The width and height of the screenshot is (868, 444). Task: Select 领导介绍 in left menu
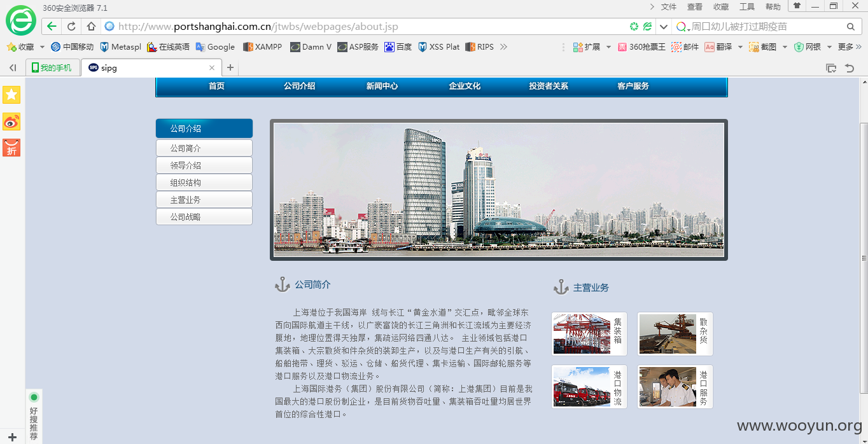tap(204, 165)
